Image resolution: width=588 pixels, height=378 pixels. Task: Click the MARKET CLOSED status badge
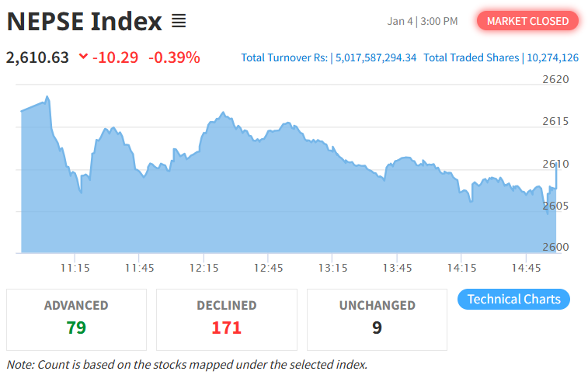tap(527, 21)
